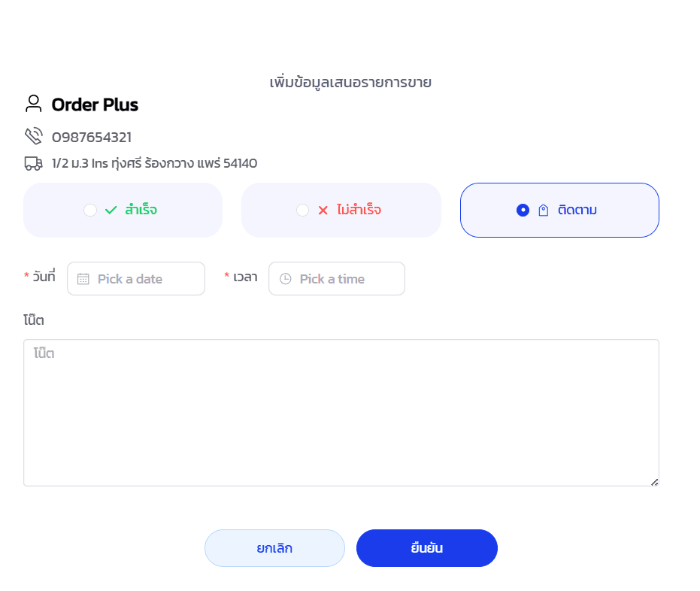Screen dimensions: 700x591
Task: Click the follow-up tag icon
Action: (x=544, y=211)
